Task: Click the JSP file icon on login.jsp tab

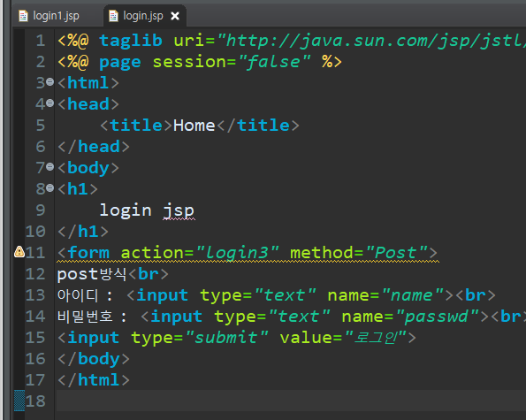Action: (113, 16)
